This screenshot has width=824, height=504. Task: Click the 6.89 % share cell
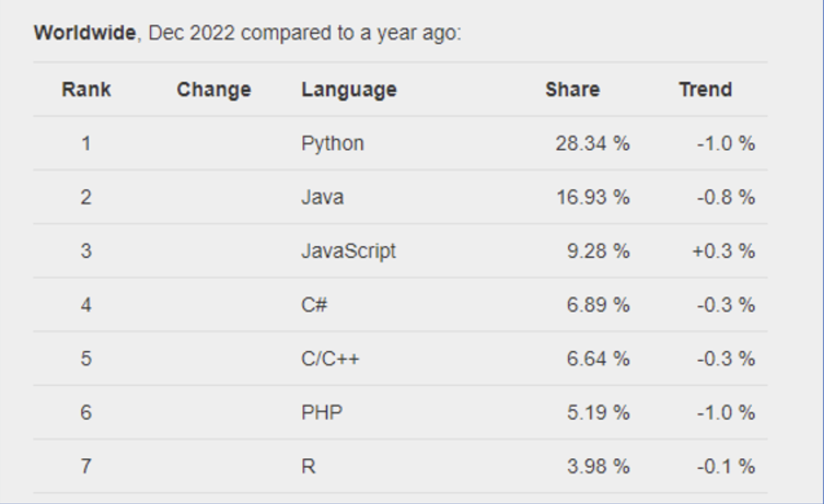[598, 305]
